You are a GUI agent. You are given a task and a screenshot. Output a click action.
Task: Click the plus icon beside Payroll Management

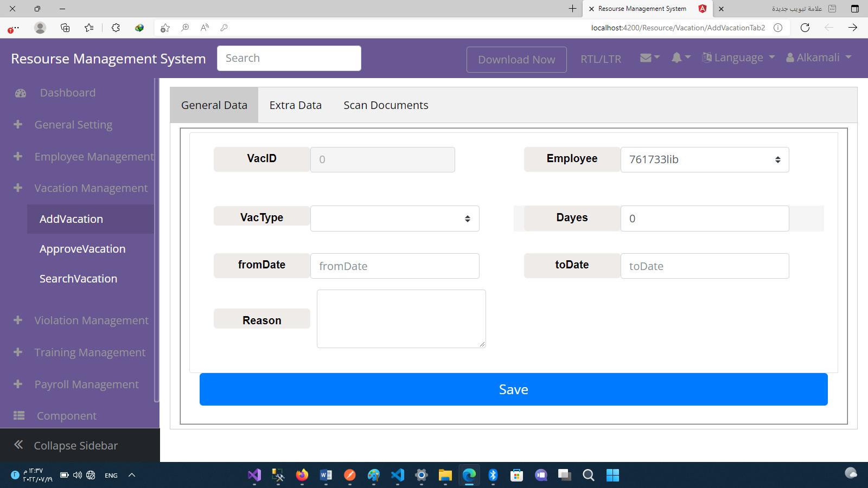point(18,384)
